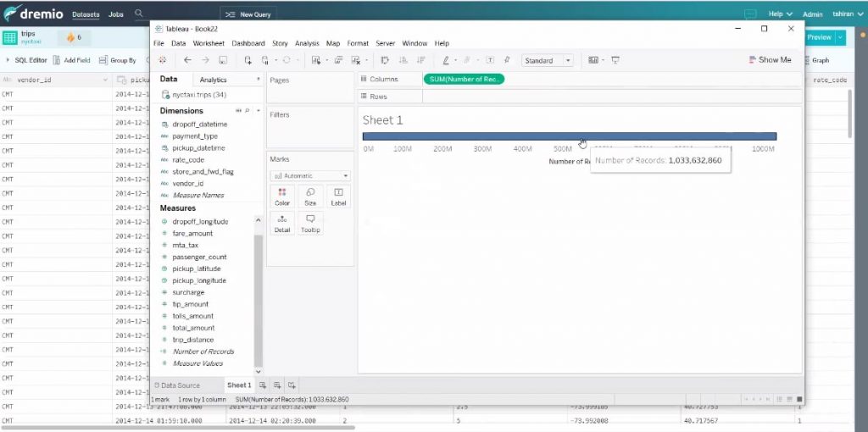This screenshot has height=432, width=868.
Task: Click the Presentation Mode icon in toolbar
Action: [x=615, y=60]
